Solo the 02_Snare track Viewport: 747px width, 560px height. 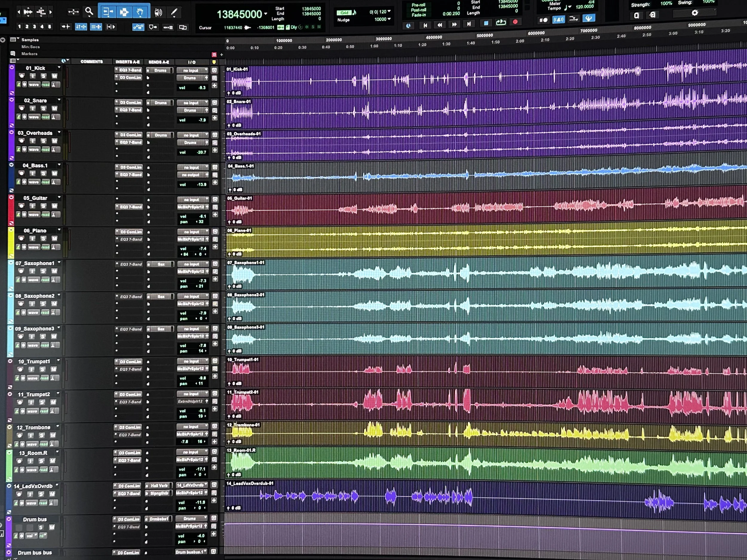pos(43,108)
